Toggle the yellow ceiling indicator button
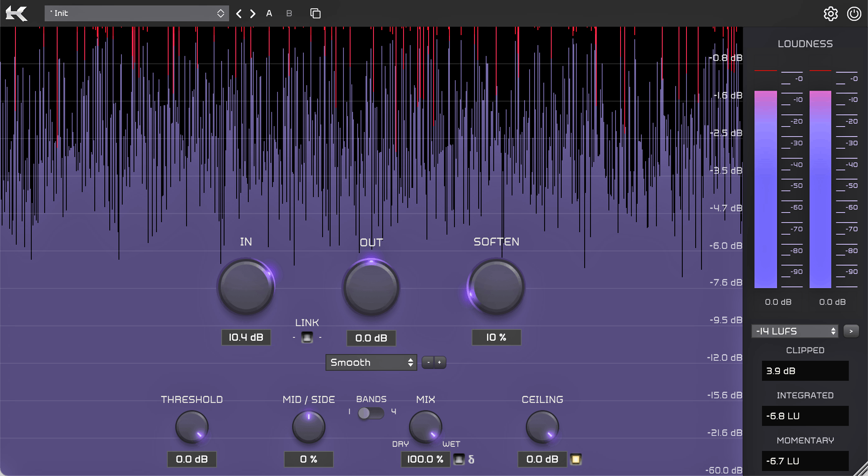Image resolution: width=868 pixels, height=476 pixels. tap(576, 460)
